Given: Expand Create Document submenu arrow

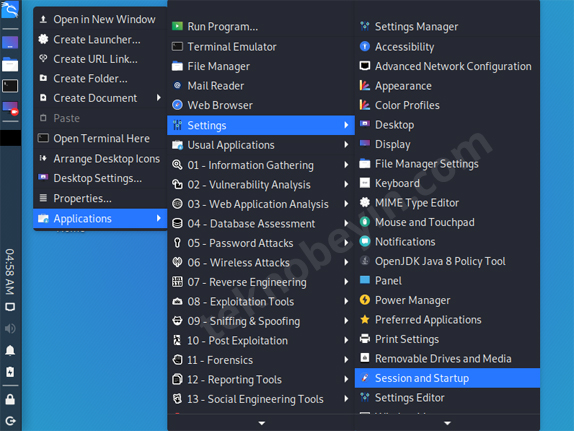Looking at the screenshot, I should pos(159,98).
